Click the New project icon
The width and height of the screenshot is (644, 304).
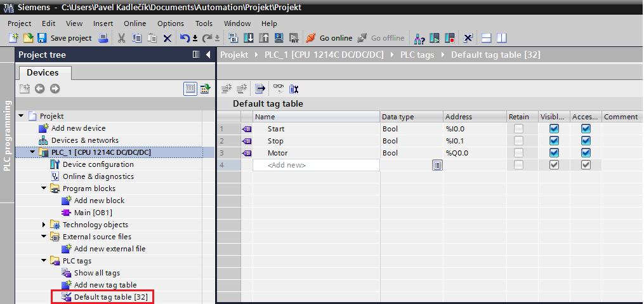click(13, 38)
